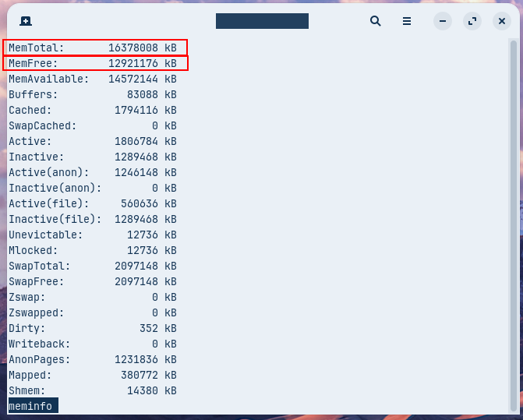Open a new terminal tab
The height and width of the screenshot is (420, 523).
pyautogui.click(x=26, y=21)
